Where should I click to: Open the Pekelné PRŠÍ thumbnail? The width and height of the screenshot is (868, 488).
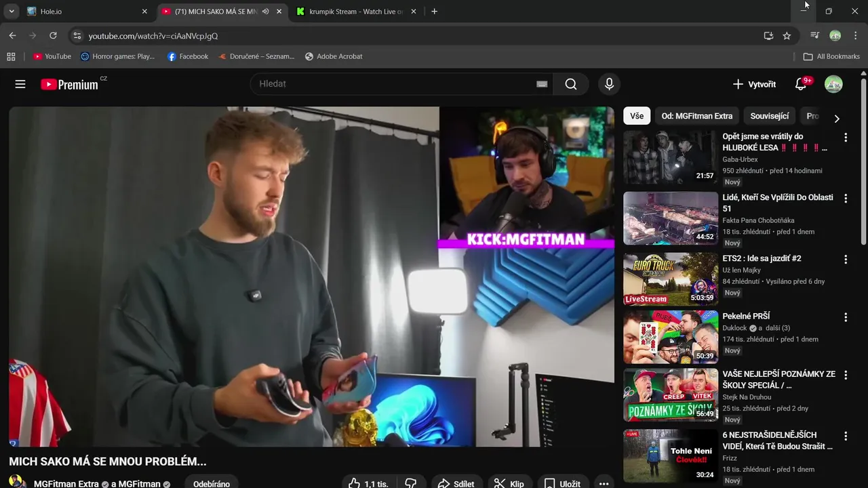(671, 337)
